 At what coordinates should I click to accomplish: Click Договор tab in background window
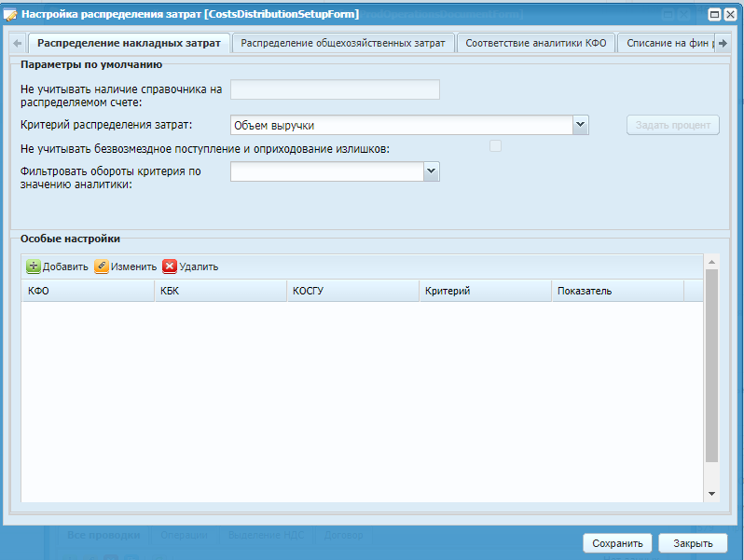pyautogui.click(x=343, y=535)
